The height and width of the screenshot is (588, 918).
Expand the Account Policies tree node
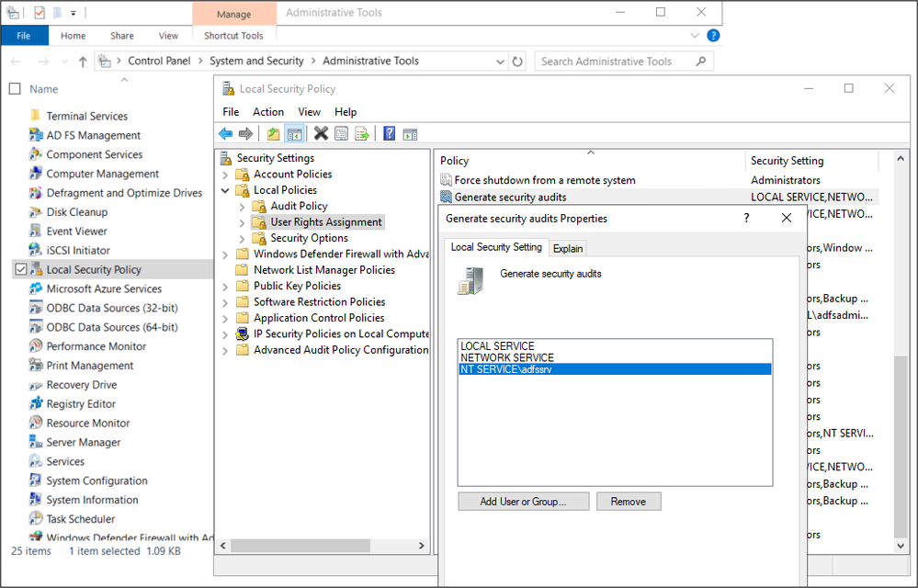pos(225,175)
